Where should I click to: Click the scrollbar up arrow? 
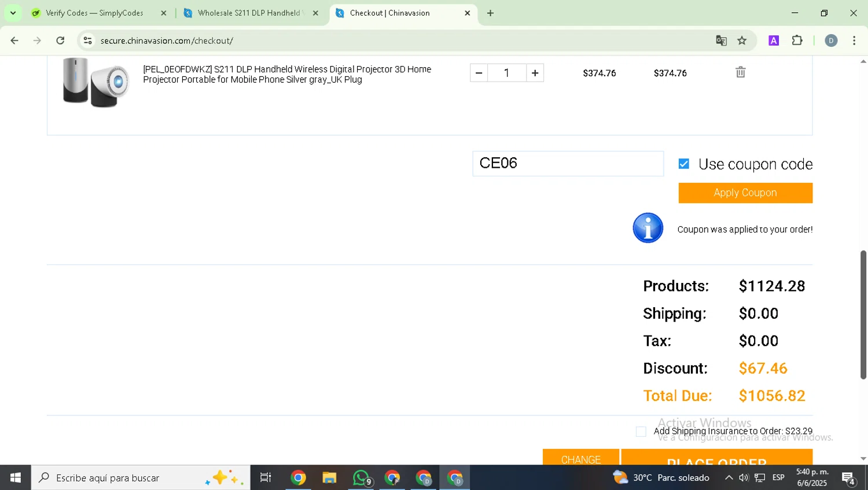pos(863,61)
